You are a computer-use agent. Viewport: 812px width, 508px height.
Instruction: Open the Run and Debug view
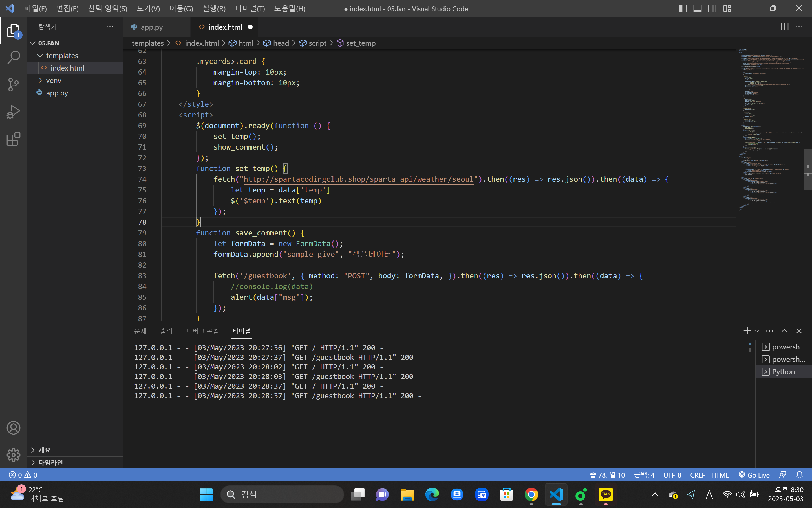(x=14, y=112)
